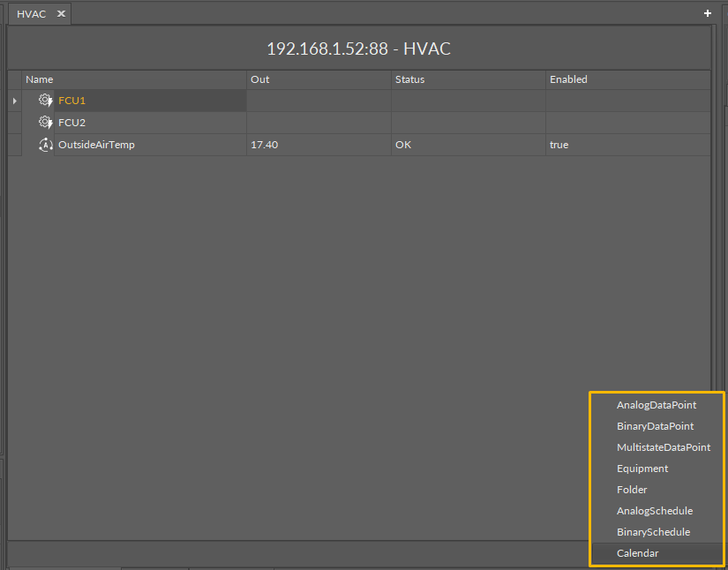Expand the FCU1 row arrow
728x570 pixels.
click(14, 101)
